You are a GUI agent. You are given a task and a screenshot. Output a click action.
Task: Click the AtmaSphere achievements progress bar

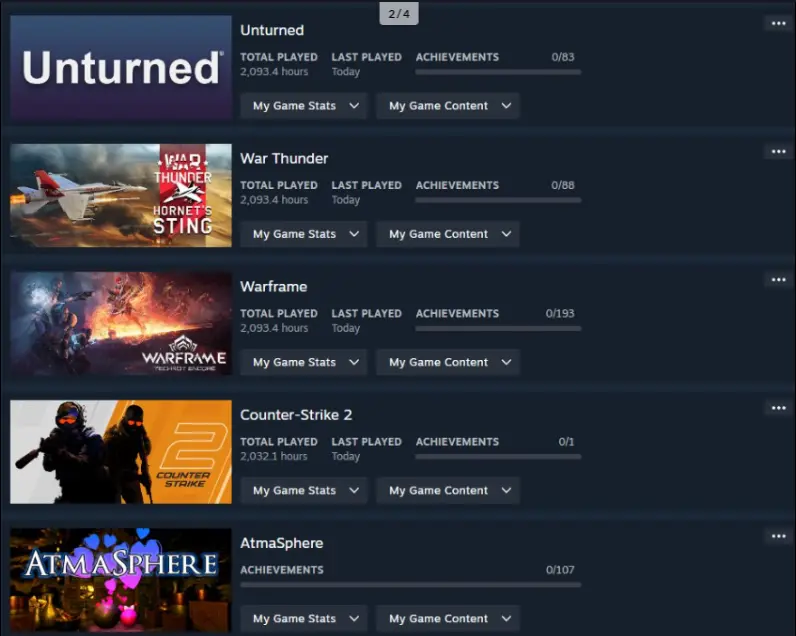(x=411, y=585)
